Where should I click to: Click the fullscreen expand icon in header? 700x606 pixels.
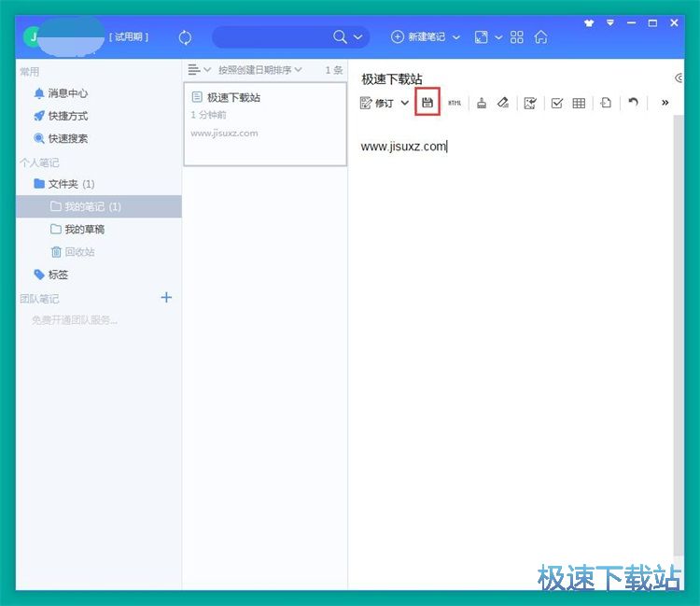[x=482, y=37]
